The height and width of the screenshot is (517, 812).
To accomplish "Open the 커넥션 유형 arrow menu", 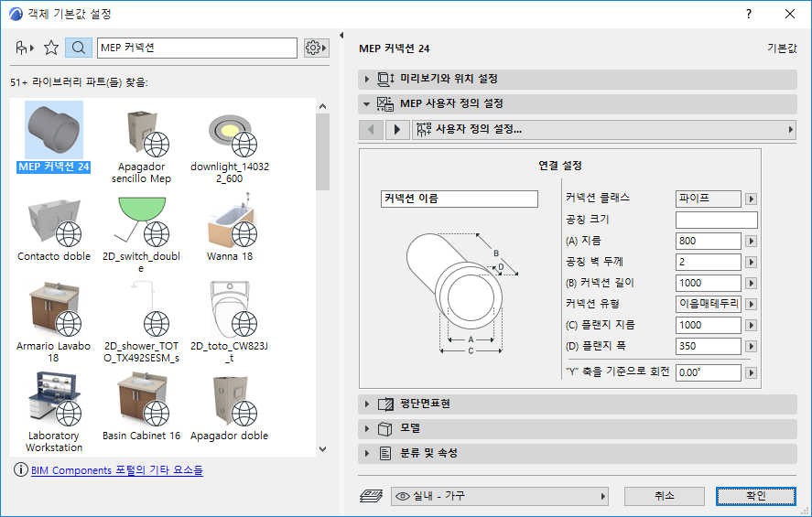I will 751,305.
